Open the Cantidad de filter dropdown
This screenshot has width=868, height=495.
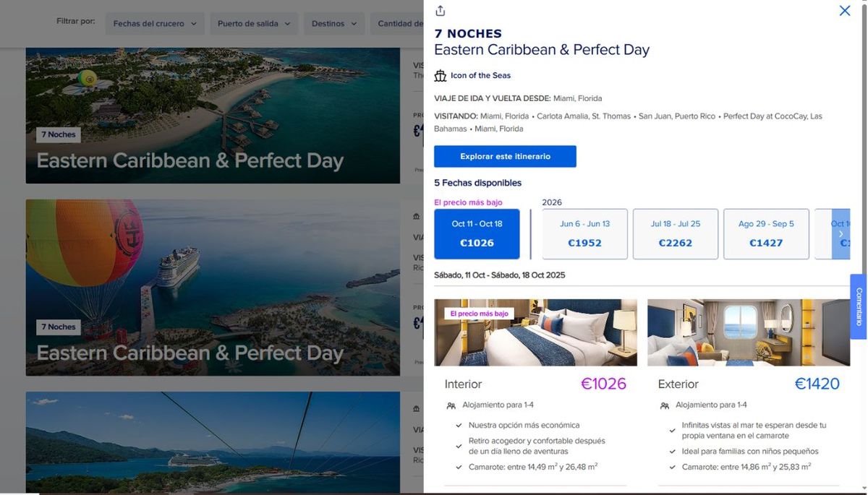point(399,24)
